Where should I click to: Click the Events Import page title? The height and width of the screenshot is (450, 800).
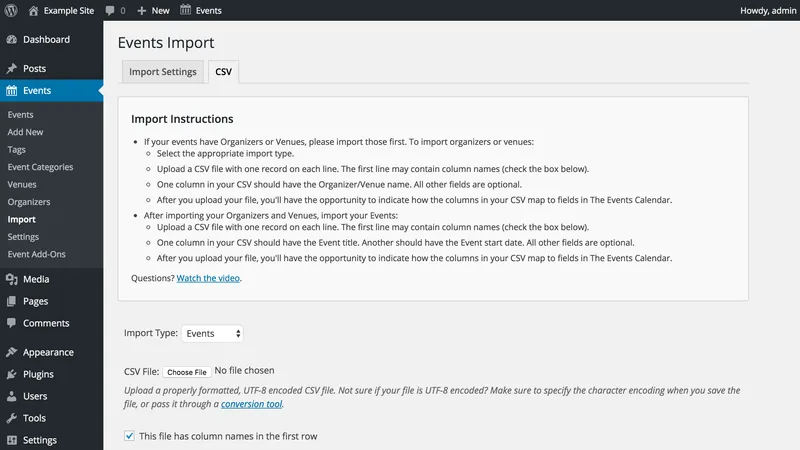pyautogui.click(x=166, y=42)
